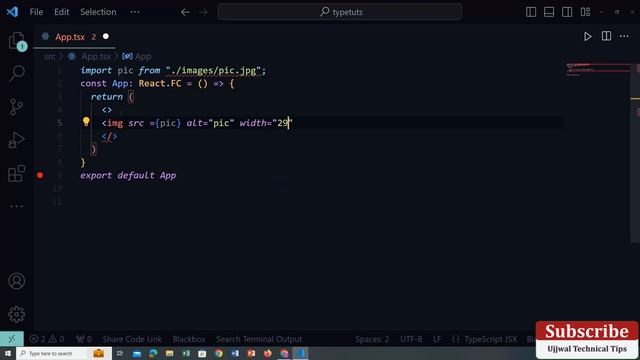The height and width of the screenshot is (360, 640).
Task: Change the LF end of line sequence
Action: coord(437,339)
